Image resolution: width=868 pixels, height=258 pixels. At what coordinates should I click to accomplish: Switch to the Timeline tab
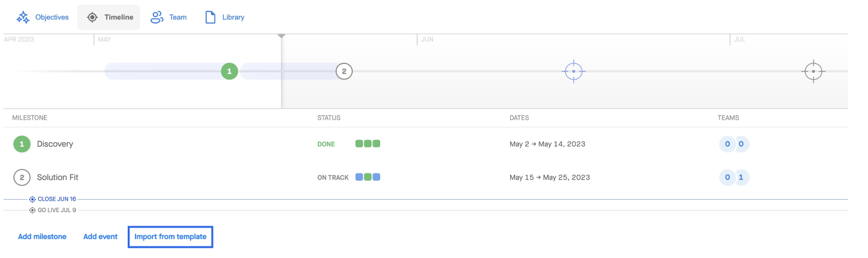(109, 17)
